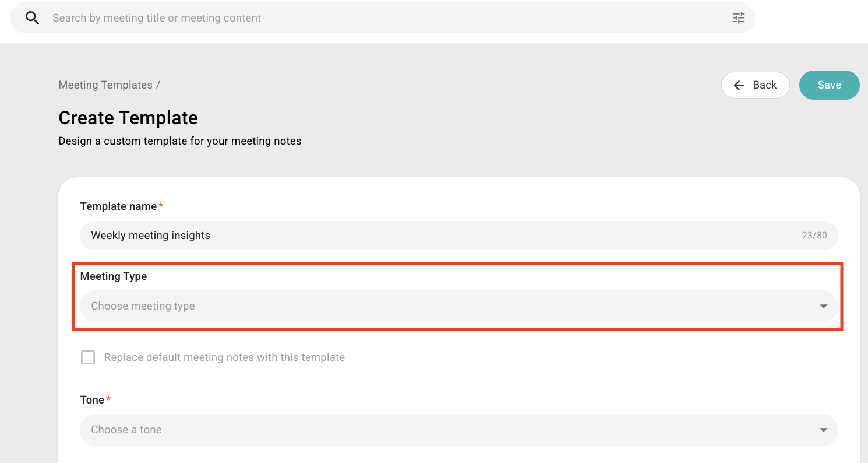Open search filter options icon
868x463 pixels.
tap(739, 18)
